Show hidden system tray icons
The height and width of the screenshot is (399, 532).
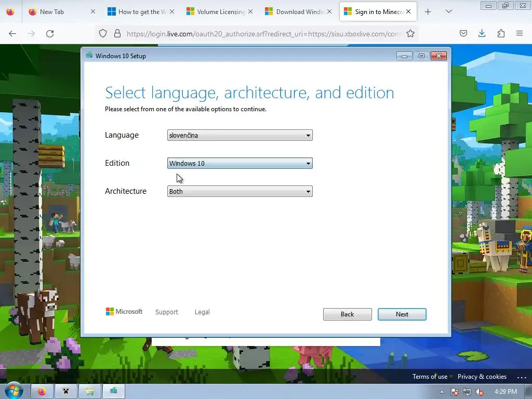442,392
